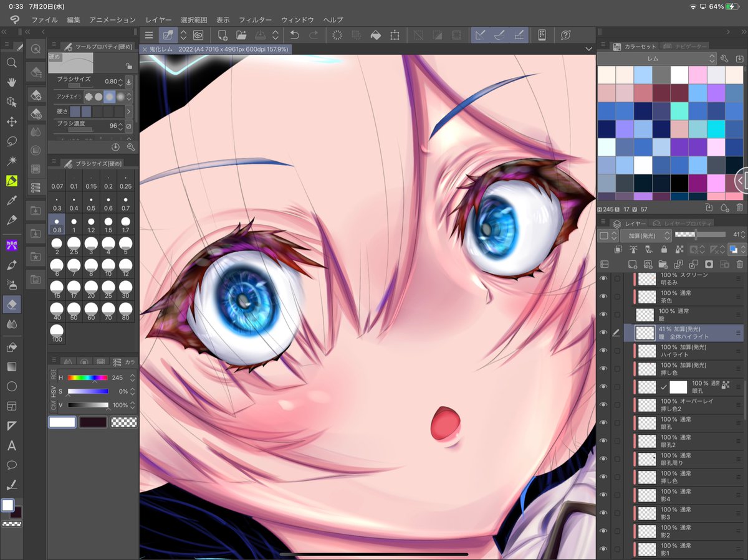
Task: Open the フィルター menu
Action: 255,20
